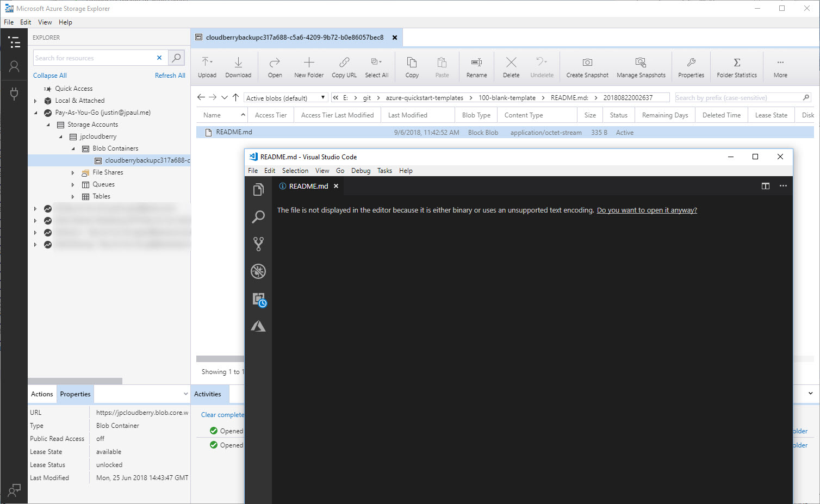Image resolution: width=820 pixels, height=504 pixels.
Task: Click Create Snapshot in the toolbar
Action: pyautogui.click(x=587, y=67)
